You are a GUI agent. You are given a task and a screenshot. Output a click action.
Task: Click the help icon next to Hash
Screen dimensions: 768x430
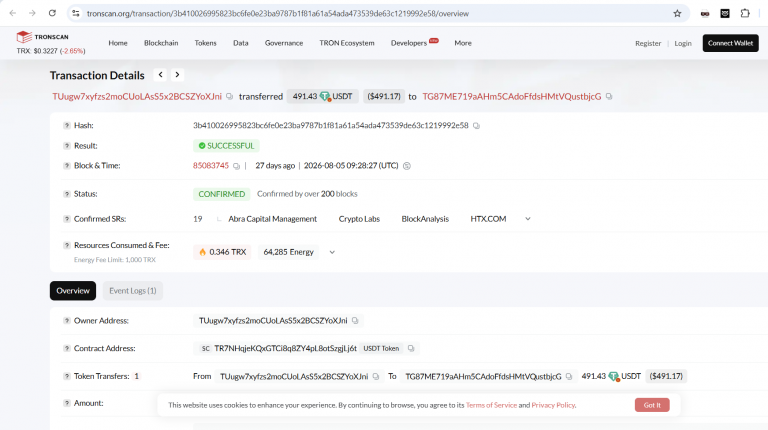(x=67, y=125)
